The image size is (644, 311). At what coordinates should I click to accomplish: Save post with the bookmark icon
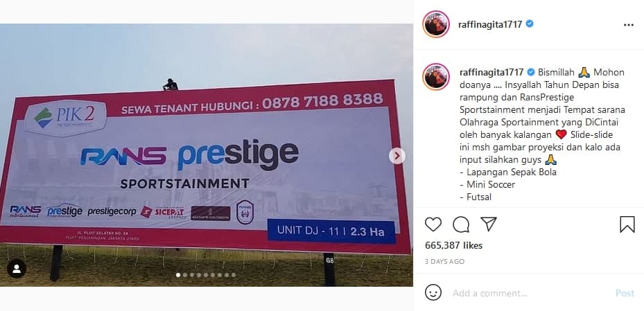[627, 224]
